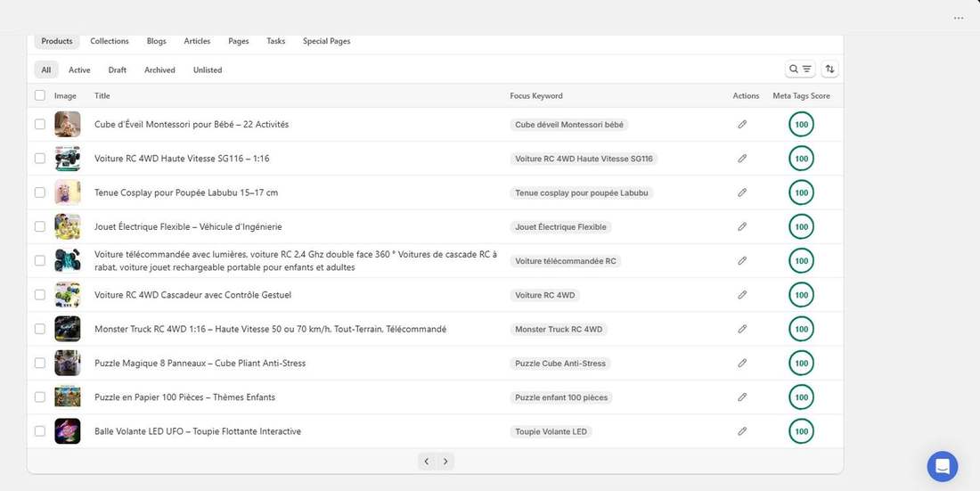
Task: Open the Puzzle en Papier 100 Pièces thumbnail
Action: (68, 397)
